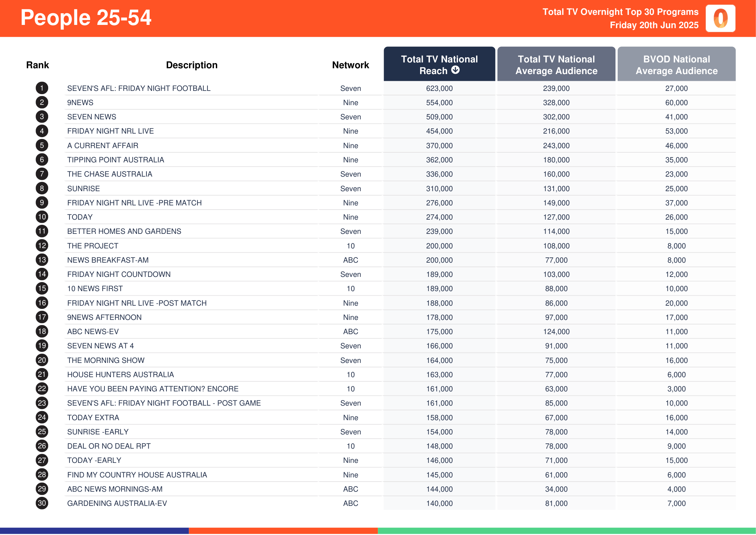Select THE PROJECT program name
756x535 pixels.
click(92, 246)
